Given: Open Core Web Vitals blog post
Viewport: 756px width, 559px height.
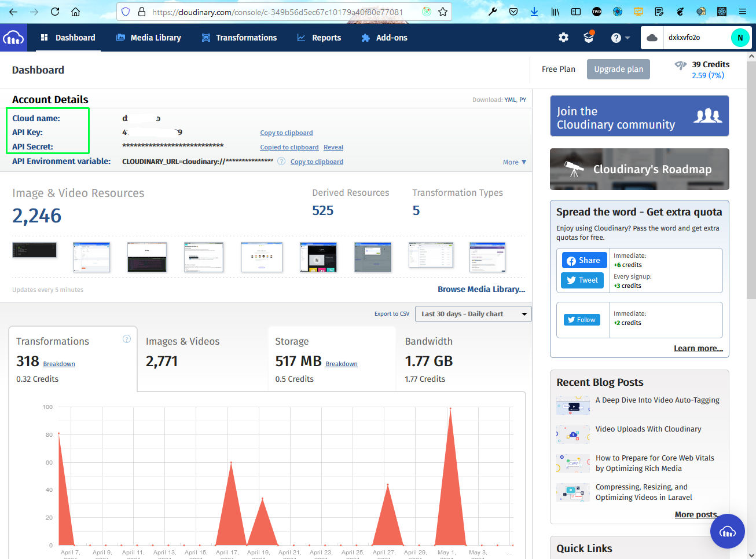Looking at the screenshot, I should click(655, 463).
